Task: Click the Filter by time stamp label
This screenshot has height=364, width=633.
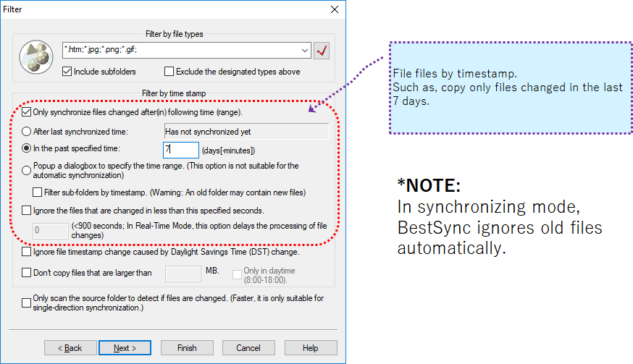Action: point(174,93)
